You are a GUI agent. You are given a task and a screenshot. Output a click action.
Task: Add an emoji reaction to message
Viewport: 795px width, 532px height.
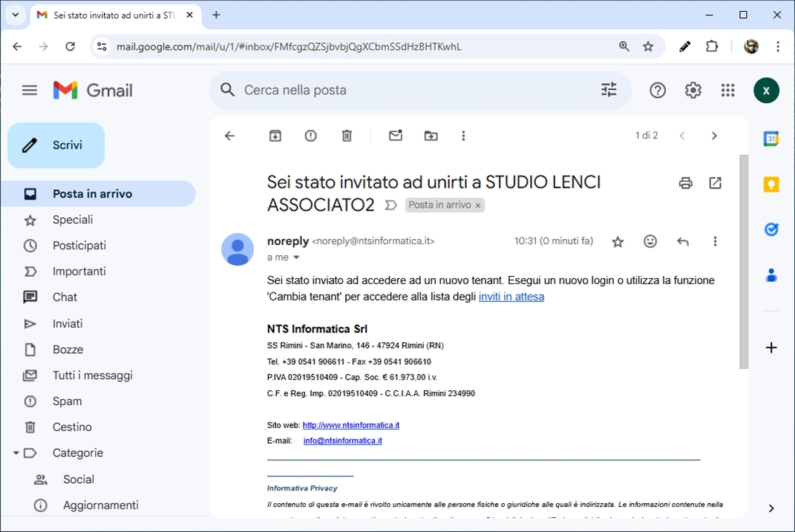point(650,241)
